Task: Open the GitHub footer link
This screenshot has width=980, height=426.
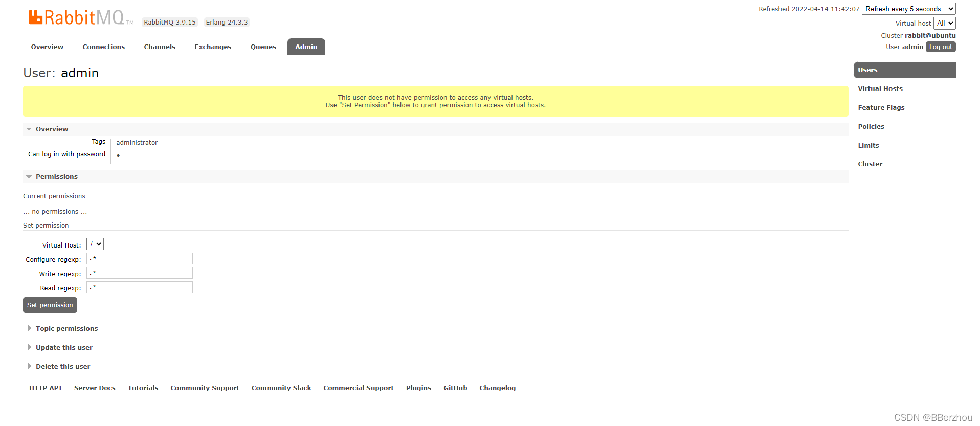Action: coord(455,388)
